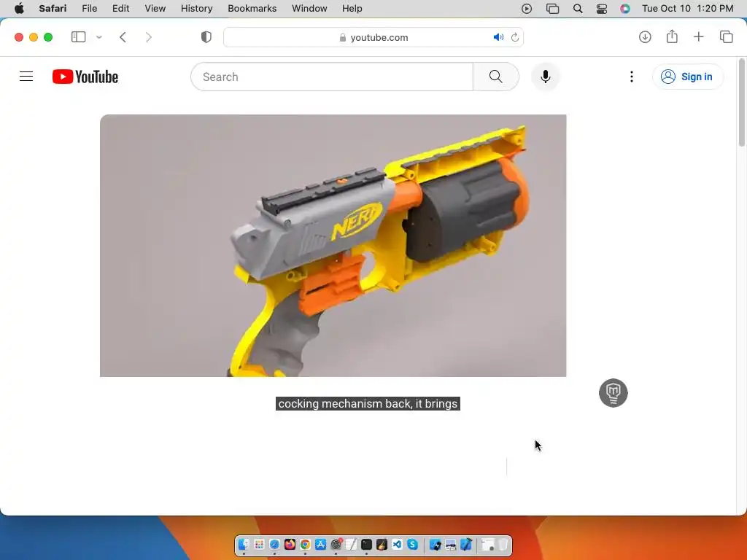747x560 pixels.
Task: Open Control Center in menu bar
Action: [602, 9]
